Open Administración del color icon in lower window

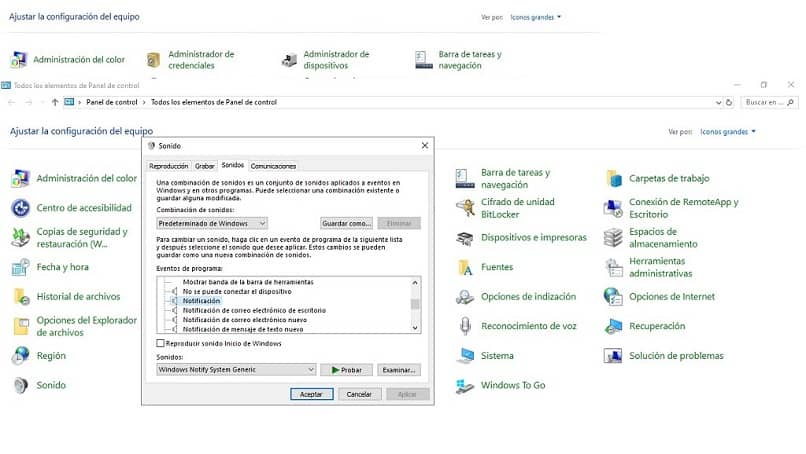[x=21, y=178]
